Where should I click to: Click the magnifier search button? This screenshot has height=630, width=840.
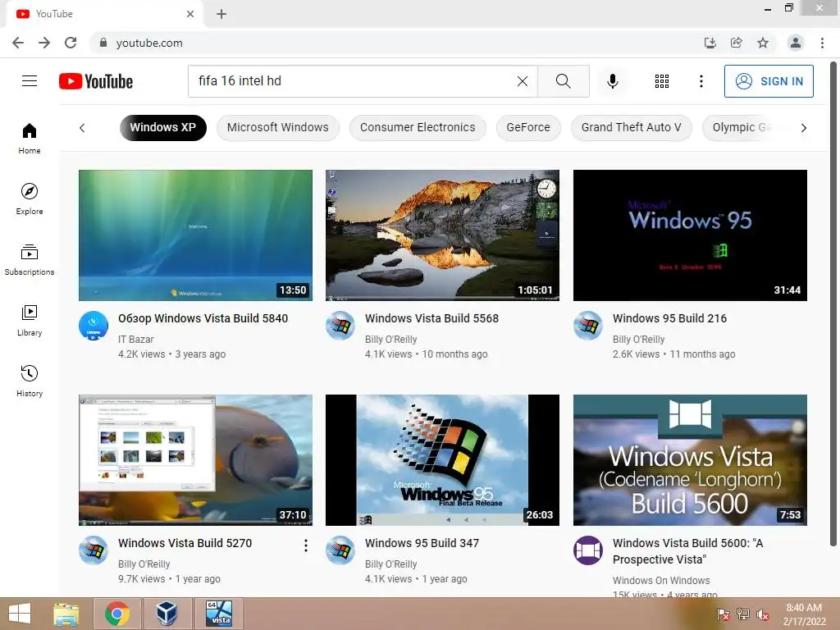[x=563, y=81]
